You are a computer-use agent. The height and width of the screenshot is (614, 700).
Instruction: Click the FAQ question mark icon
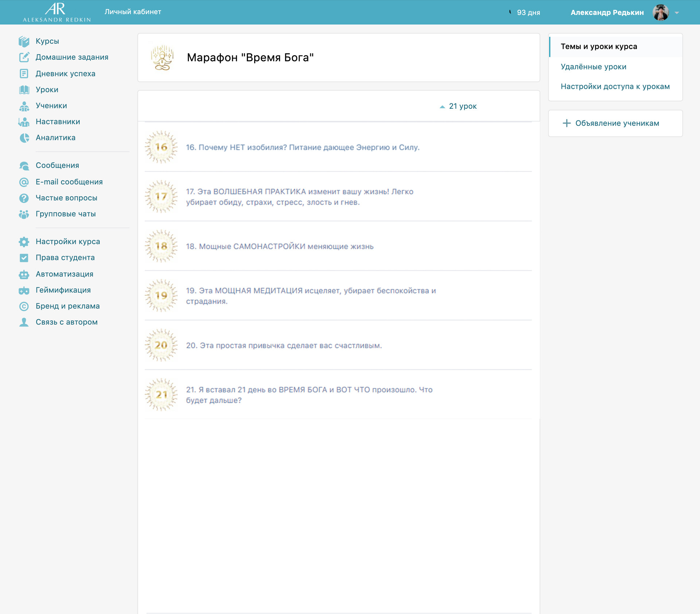(x=24, y=198)
